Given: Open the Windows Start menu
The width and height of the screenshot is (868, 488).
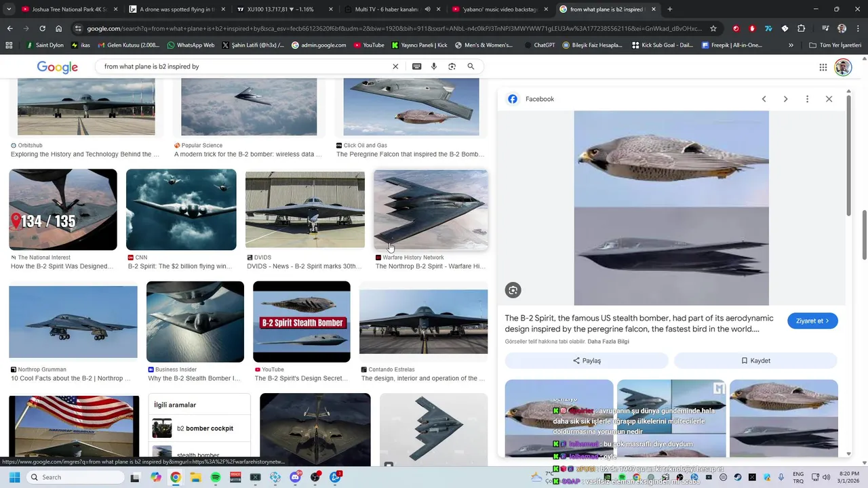Looking at the screenshot, I should [x=14, y=477].
